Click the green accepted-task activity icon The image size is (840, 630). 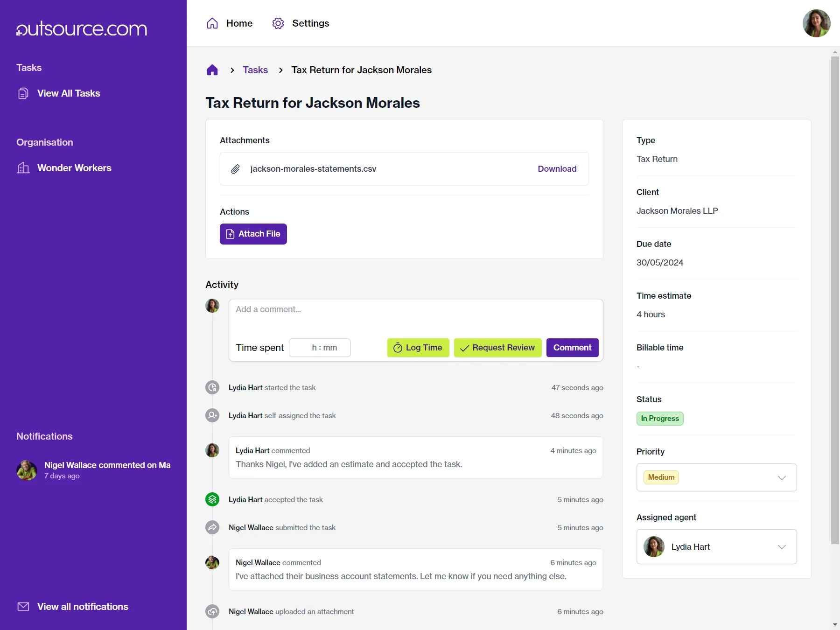[x=212, y=499]
